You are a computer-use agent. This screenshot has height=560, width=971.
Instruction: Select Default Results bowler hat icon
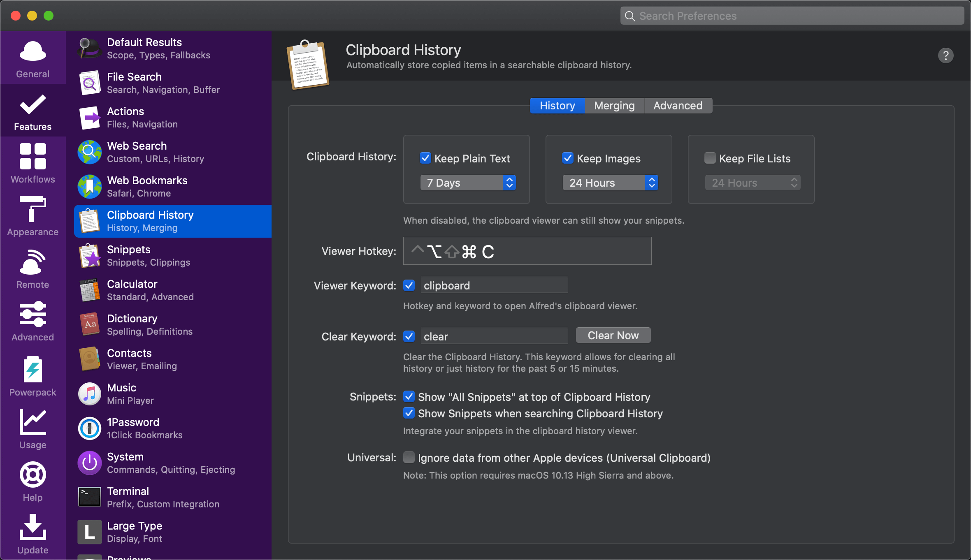pos(89,49)
